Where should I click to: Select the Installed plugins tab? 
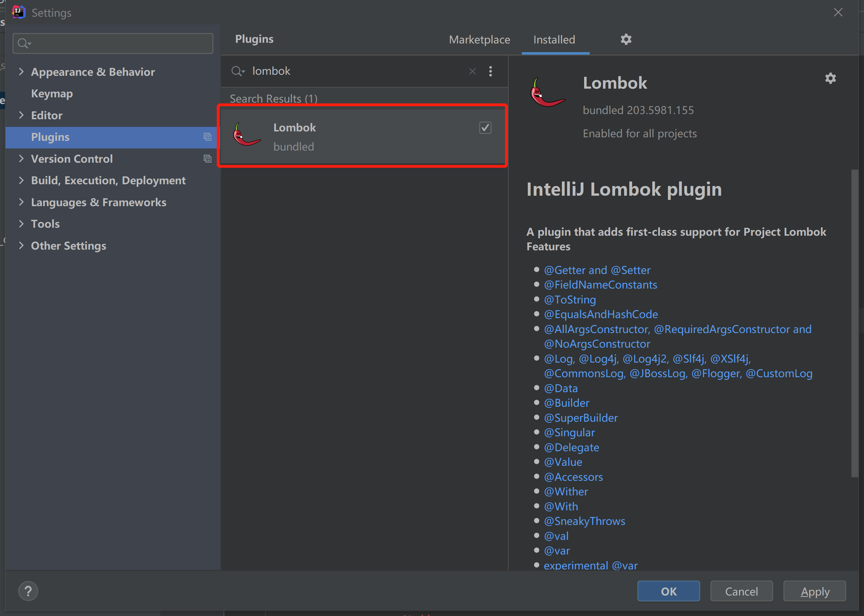coord(554,40)
